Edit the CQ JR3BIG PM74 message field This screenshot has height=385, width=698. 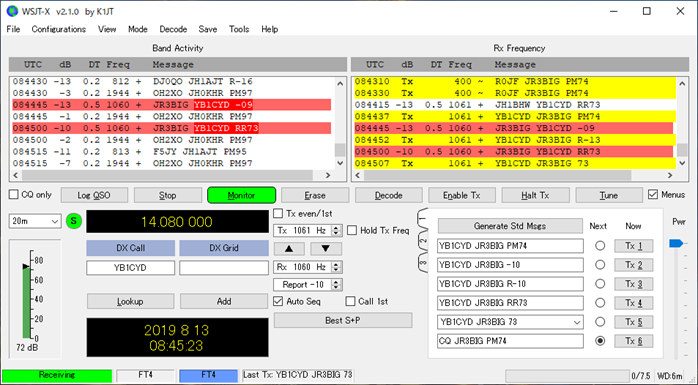(x=510, y=341)
